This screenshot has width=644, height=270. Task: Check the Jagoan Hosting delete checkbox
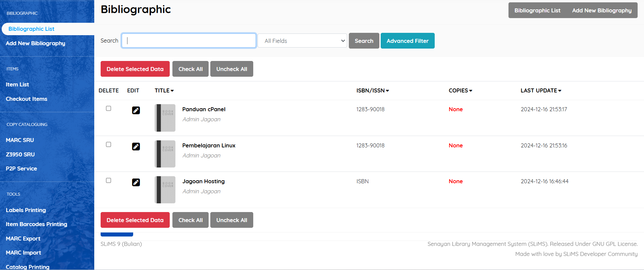pos(108,181)
